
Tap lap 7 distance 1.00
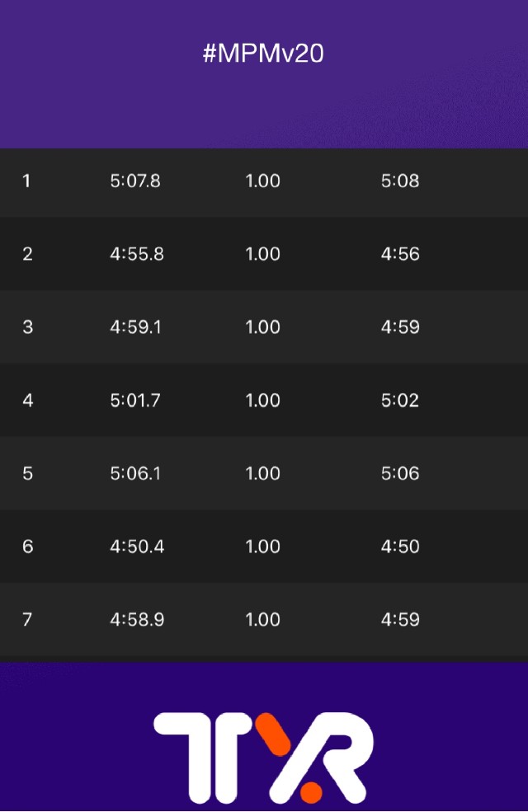(263, 619)
